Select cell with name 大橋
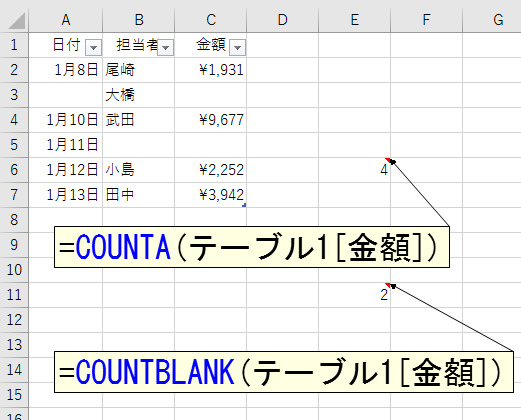 click(138, 95)
